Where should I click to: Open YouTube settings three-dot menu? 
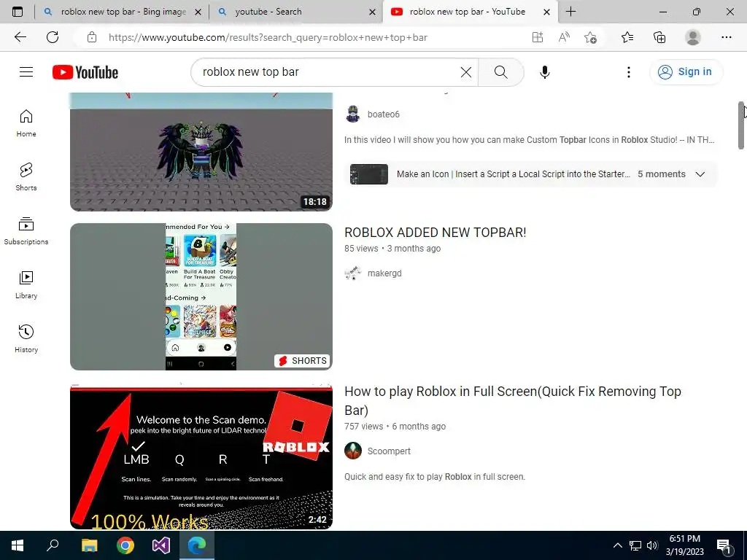coord(628,72)
